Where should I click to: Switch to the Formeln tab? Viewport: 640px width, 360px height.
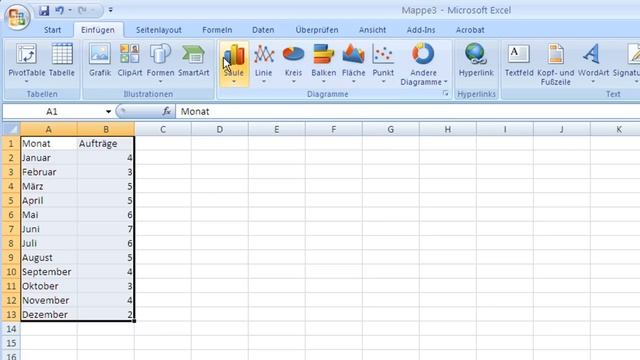(x=217, y=30)
